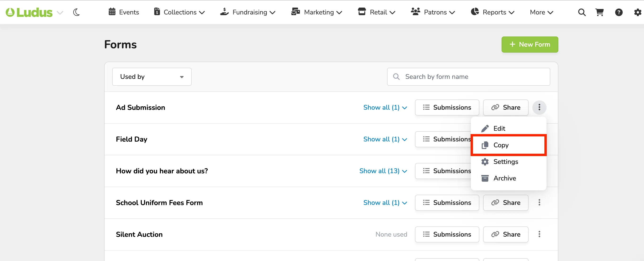The height and width of the screenshot is (261, 644).
Task: Choose Edit from the context menu
Action: pos(508,128)
